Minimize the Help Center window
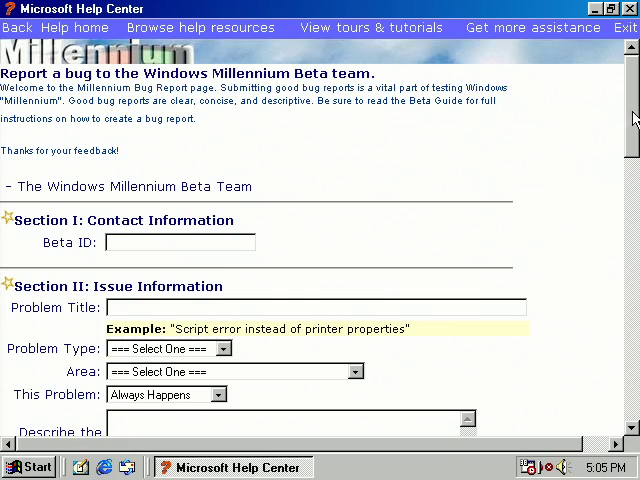The height and width of the screenshot is (480, 640). click(x=596, y=9)
